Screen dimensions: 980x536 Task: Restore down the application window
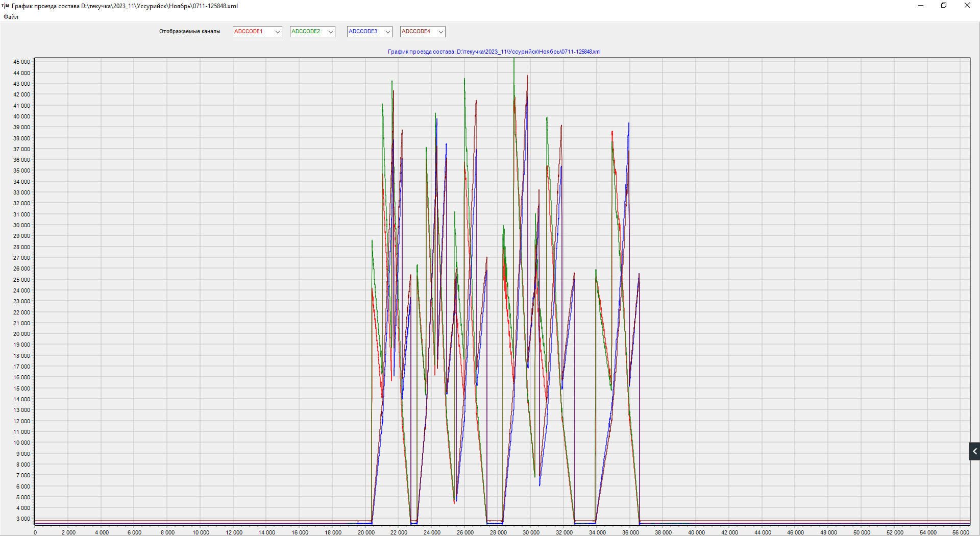click(944, 6)
